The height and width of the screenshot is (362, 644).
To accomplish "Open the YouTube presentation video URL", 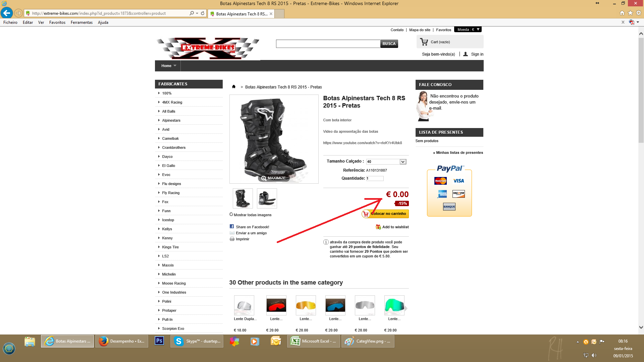I will [x=362, y=143].
